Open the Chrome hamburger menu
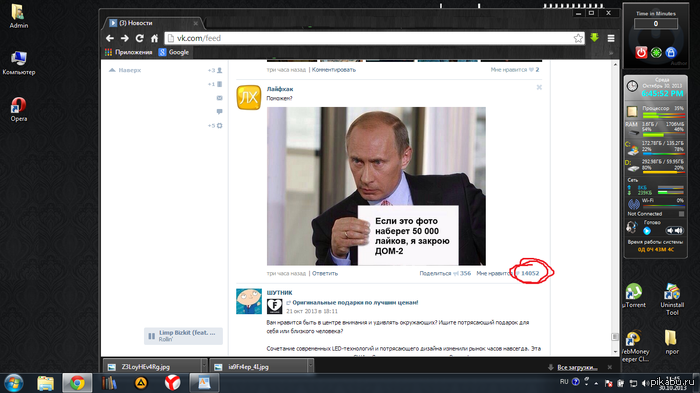The height and width of the screenshot is (393, 700). [x=611, y=38]
